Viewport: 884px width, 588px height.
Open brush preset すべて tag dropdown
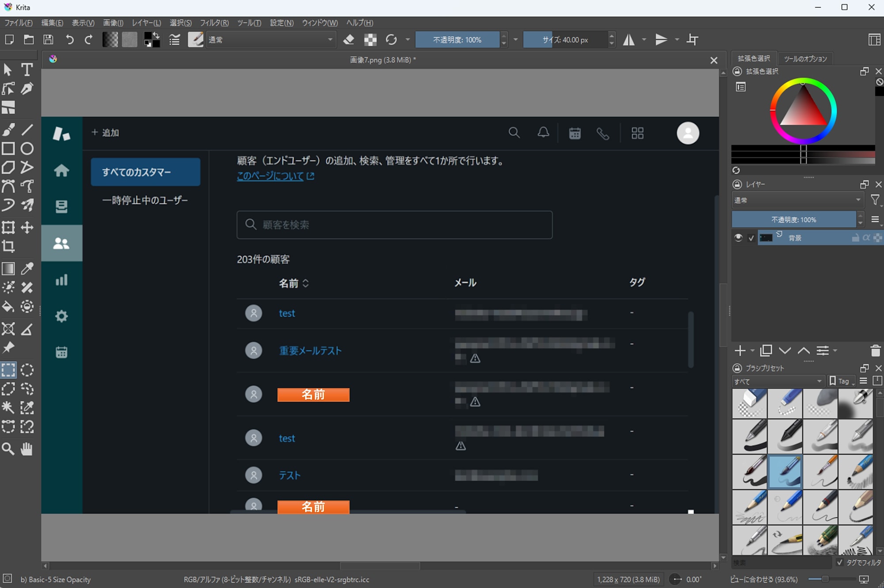pyautogui.click(x=778, y=381)
